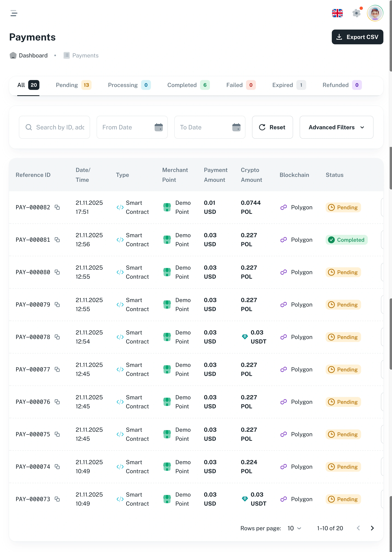The image size is (392, 552).
Task: Open calendar icon in To Date field
Action: click(236, 127)
